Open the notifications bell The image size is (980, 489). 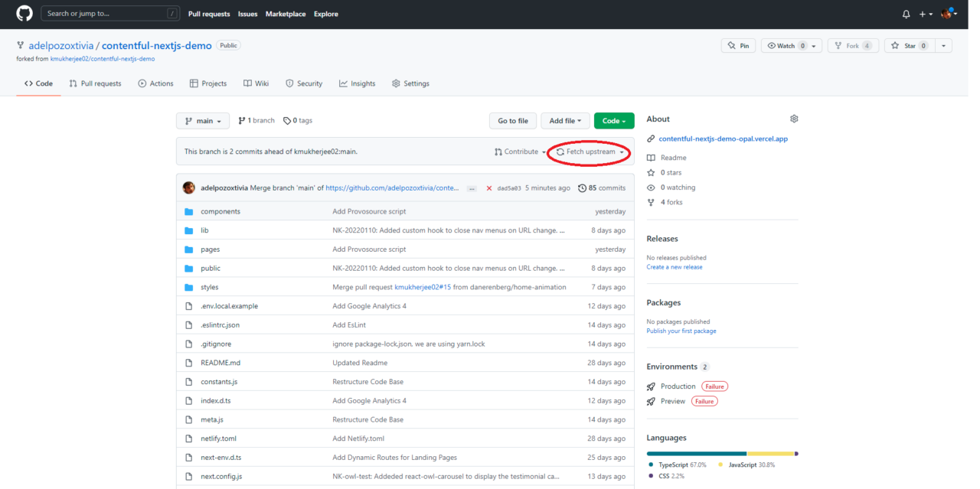point(906,14)
